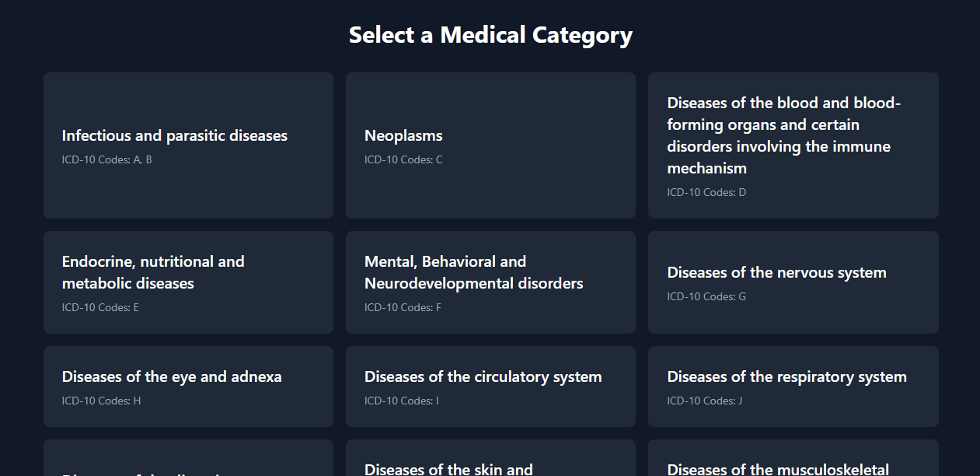Select the Infectious and parasitic diseases card
The image size is (980, 476).
(188, 145)
